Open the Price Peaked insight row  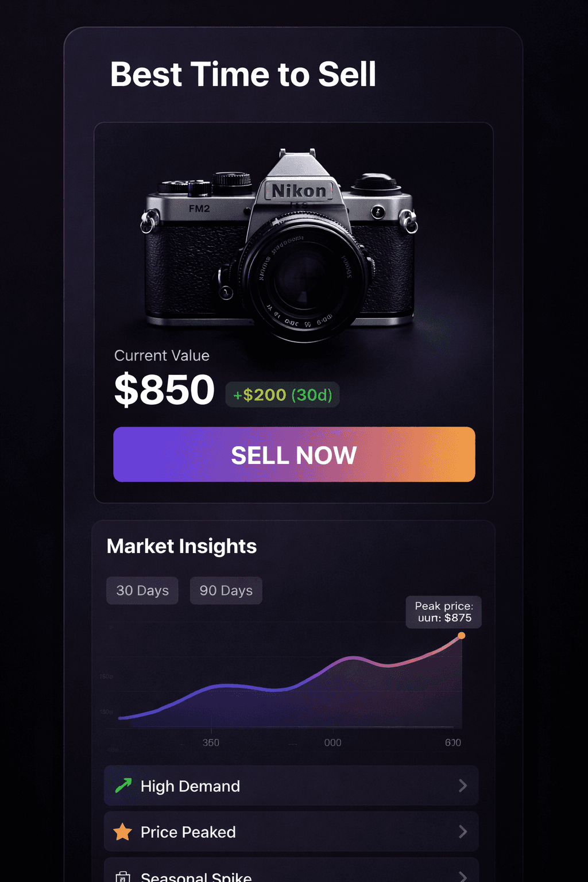pyautogui.click(x=291, y=831)
